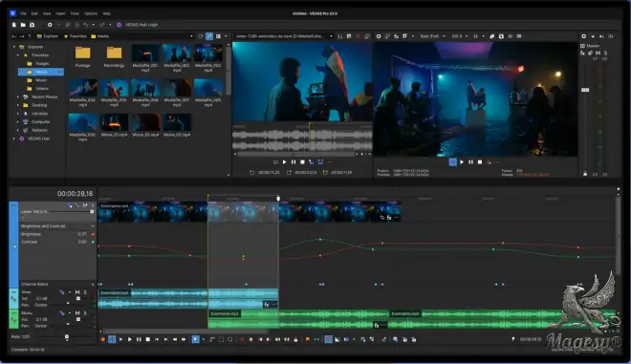Open the Edit menu

pyautogui.click(x=34, y=13)
